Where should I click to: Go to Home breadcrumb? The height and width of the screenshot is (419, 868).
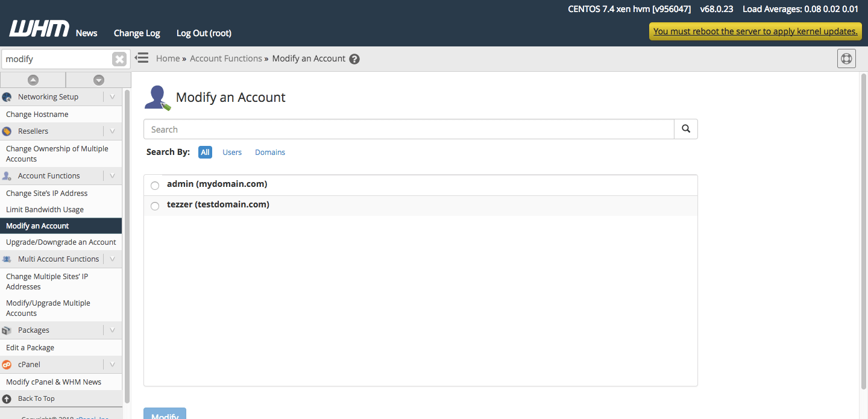click(168, 58)
